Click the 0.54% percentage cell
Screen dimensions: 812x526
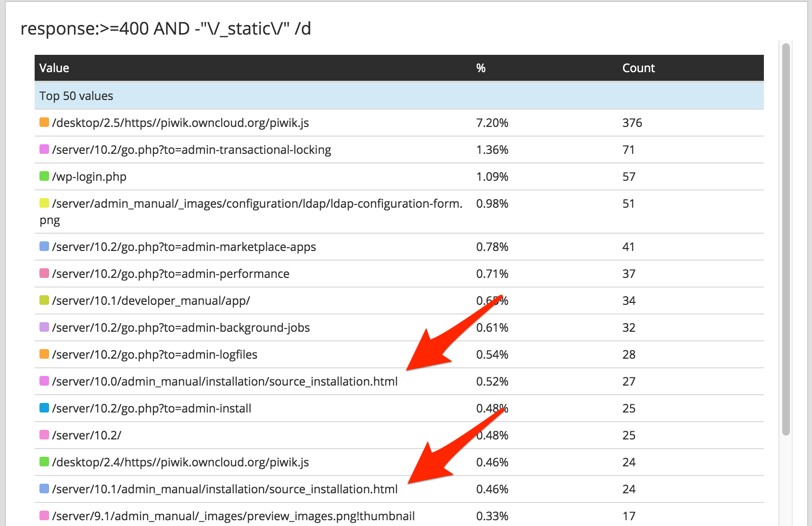492,354
